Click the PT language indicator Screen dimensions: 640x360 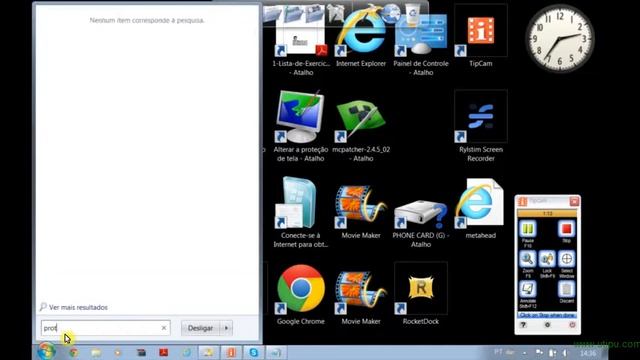[x=498, y=352]
